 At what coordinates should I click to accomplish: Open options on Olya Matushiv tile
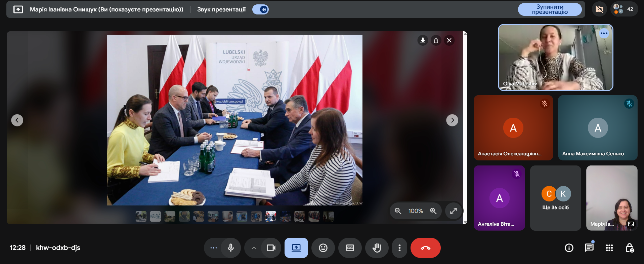[x=604, y=33]
